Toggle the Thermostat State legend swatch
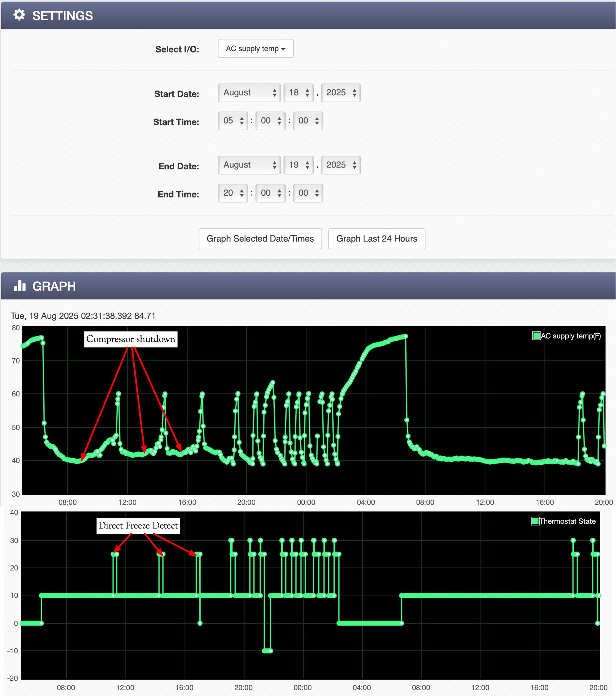Image resolution: width=616 pixels, height=696 pixels. (x=535, y=521)
